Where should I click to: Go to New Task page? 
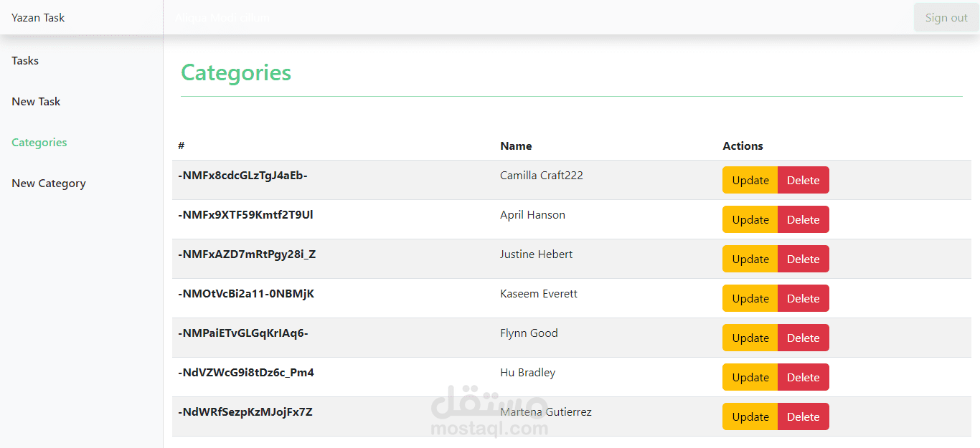pos(36,102)
